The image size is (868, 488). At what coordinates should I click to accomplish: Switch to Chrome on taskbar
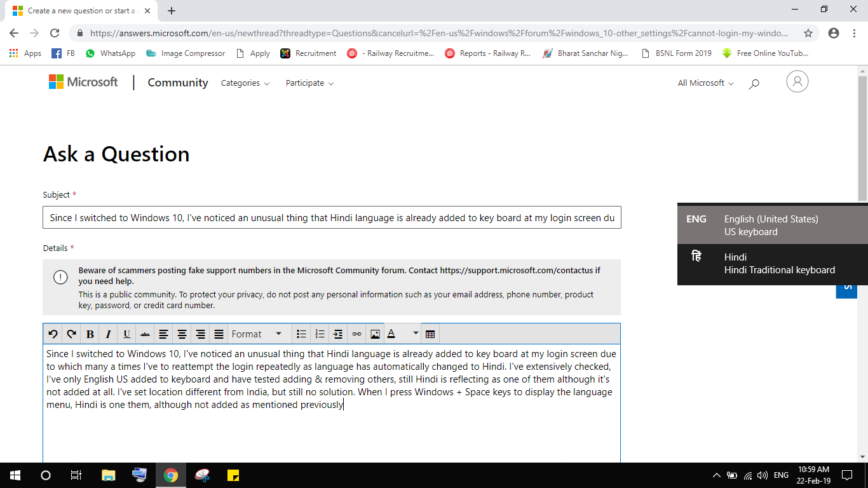click(x=170, y=475)
